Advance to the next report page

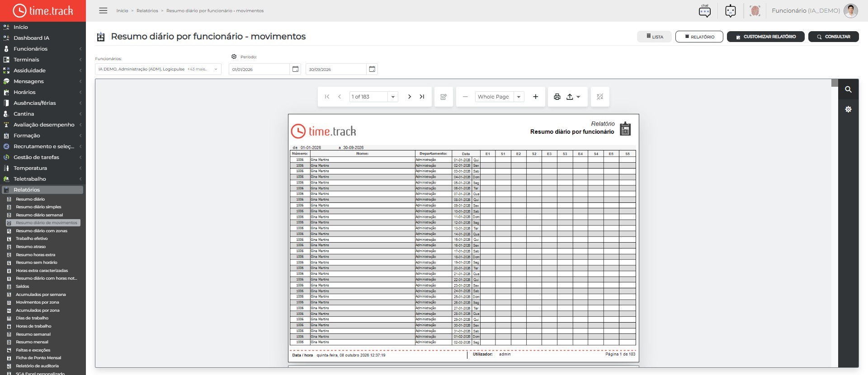coord(409,97)
